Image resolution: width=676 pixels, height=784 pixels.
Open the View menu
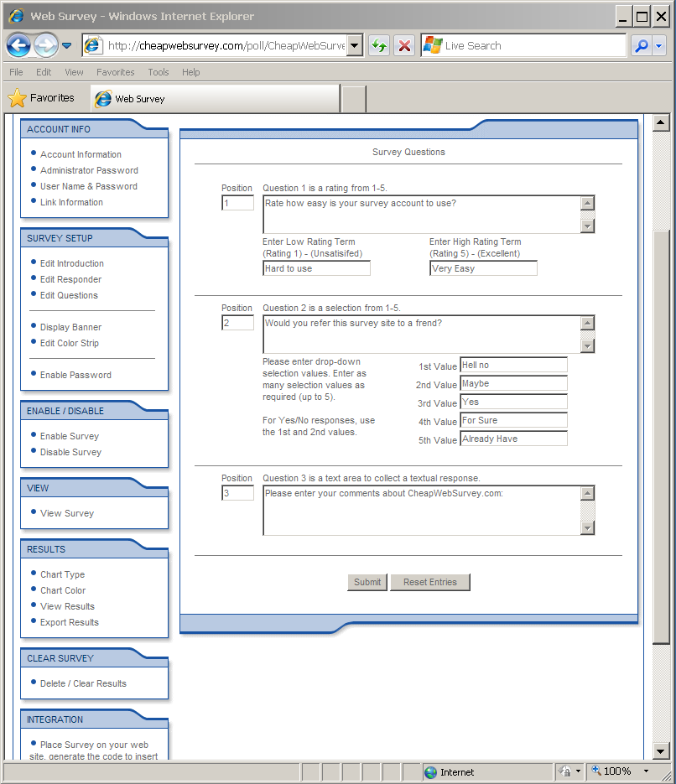click(x=74, y=72)
